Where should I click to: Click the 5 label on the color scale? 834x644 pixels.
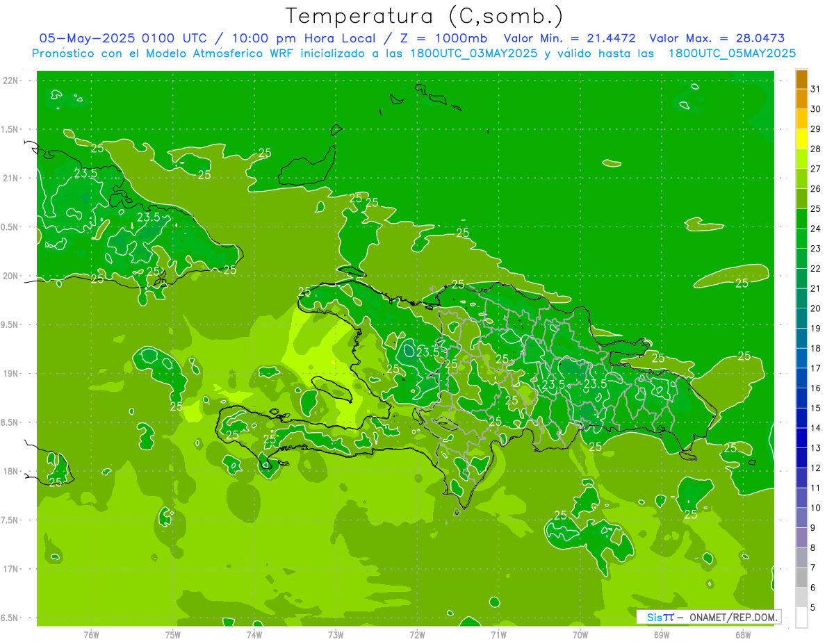coord(812,608)
